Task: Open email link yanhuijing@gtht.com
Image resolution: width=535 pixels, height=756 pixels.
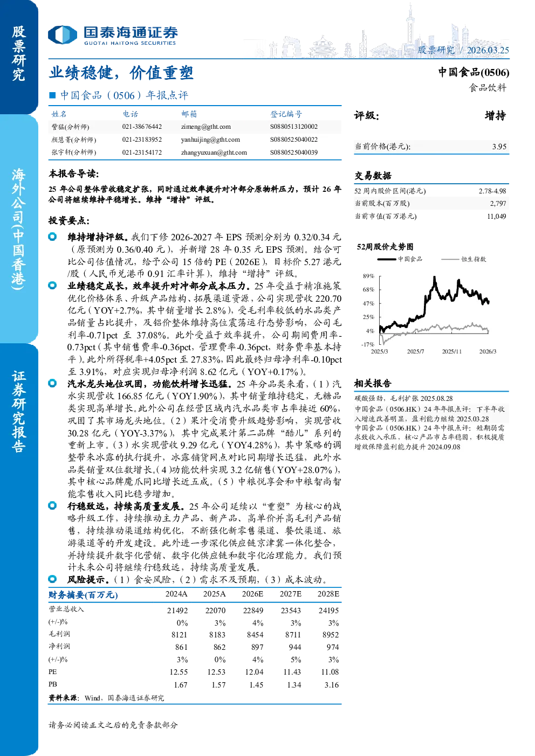Action: [211, 140]
